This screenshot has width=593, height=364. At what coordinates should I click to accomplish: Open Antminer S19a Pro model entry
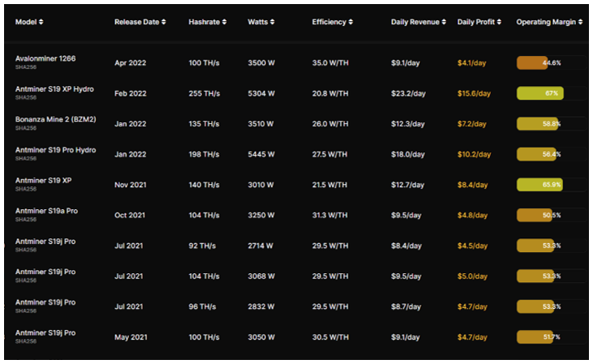tap(46, 211)
